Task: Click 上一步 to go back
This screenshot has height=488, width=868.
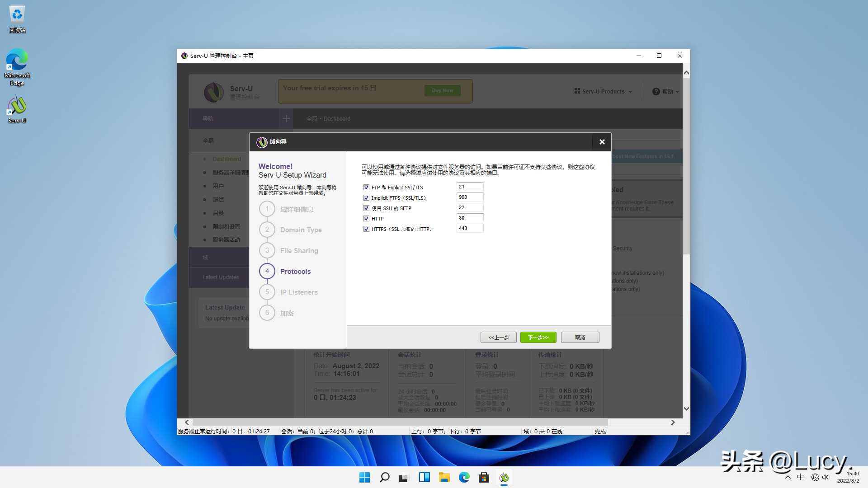Action: 498,337
